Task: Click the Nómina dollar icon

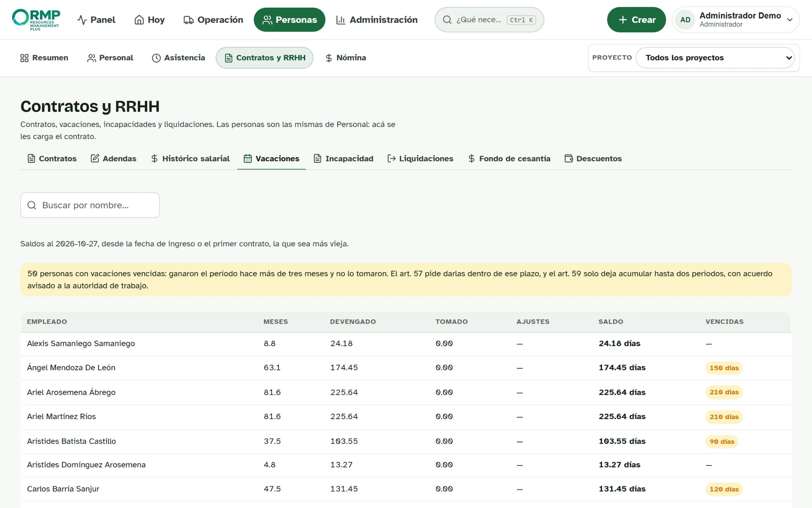Action: [x=329, y=58]
